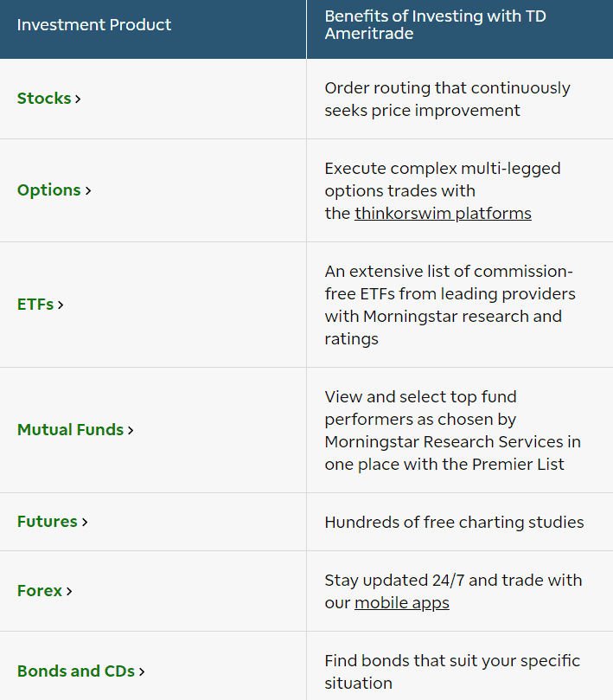Open the Options investment product page
The width and height of the screenshot is (613, 700).
48,190
